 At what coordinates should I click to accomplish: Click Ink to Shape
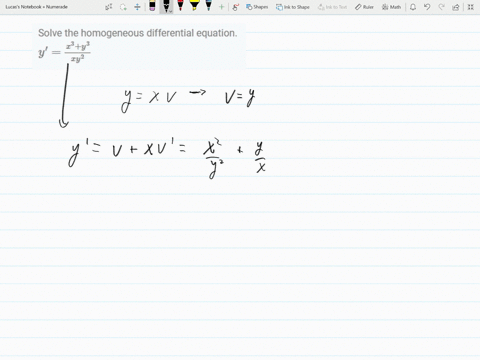click(293, 7)
